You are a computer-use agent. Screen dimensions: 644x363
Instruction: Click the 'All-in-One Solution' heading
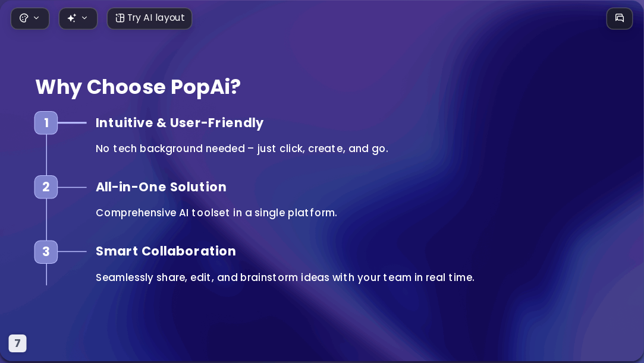pyautogui.click(x=161, y=187)
